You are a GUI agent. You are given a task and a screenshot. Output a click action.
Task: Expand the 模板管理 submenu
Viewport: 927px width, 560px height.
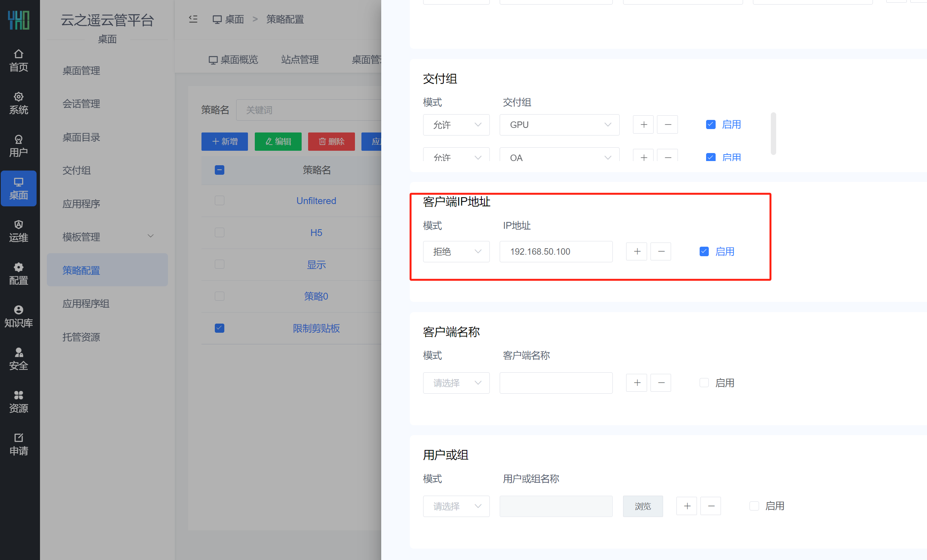(x=107, y=237)
